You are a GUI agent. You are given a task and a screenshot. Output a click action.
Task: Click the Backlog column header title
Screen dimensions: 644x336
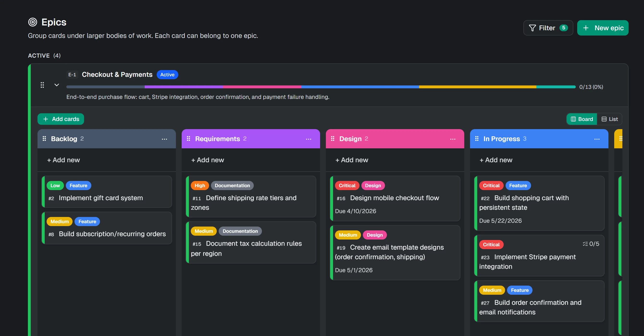pos(64,139)
